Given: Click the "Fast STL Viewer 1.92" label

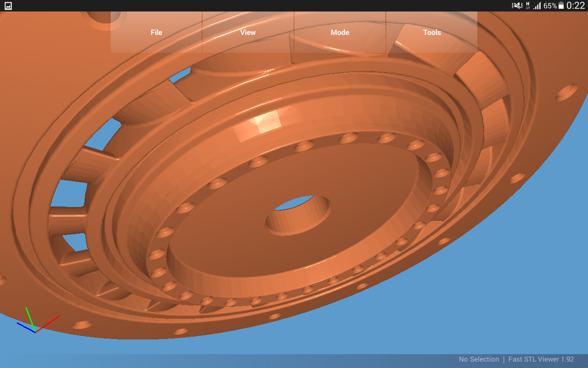Looking at the screenshot, I should (541, 359).
